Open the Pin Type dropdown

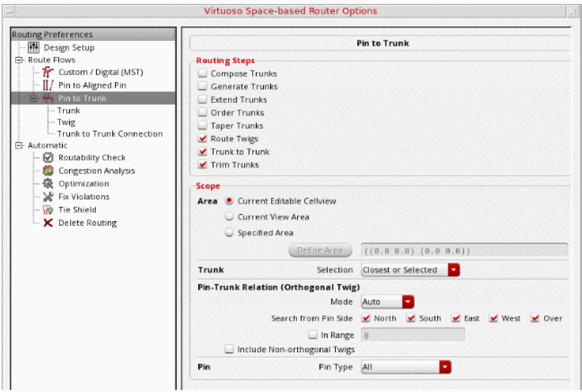(x=406, y=367)
